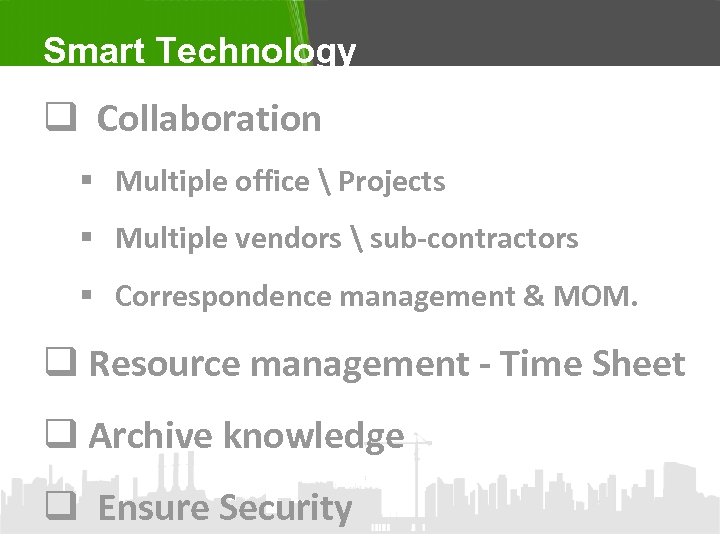Click the small bullet before Multiple office
Viewport: 720px width, 540px height.
tap(89, 182)
